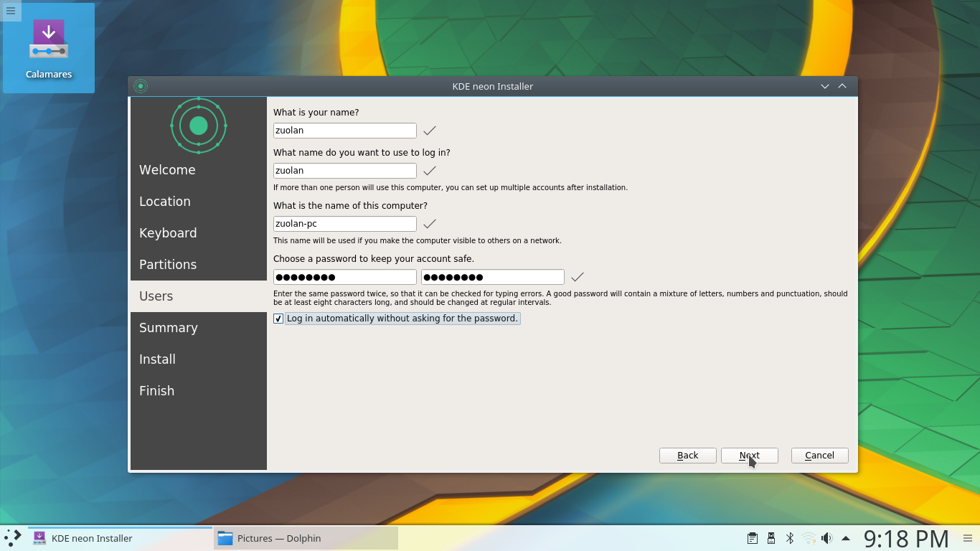Focus the login name field
The height and width of the screenshot is (551, 980).
coord(345,171)
